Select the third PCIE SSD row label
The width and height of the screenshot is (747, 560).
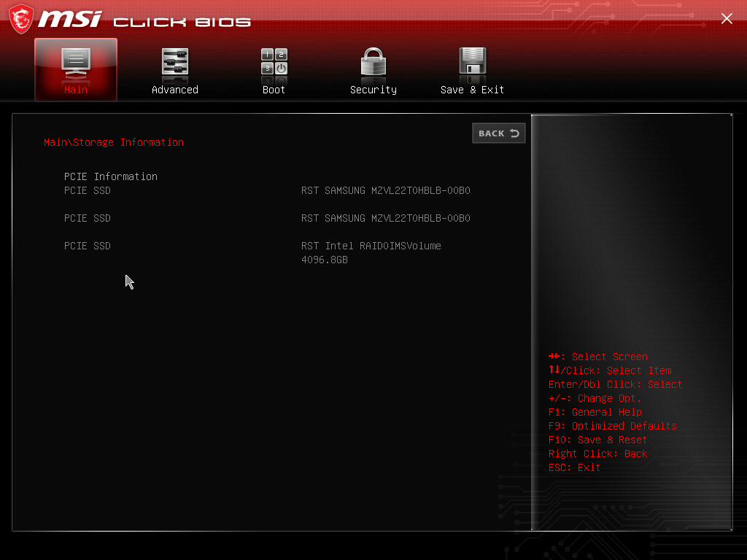(88, 246)
